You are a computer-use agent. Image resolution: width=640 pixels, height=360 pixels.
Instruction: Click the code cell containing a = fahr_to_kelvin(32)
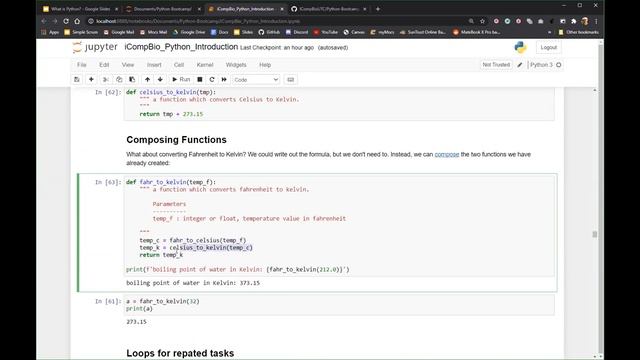[339, 305]
